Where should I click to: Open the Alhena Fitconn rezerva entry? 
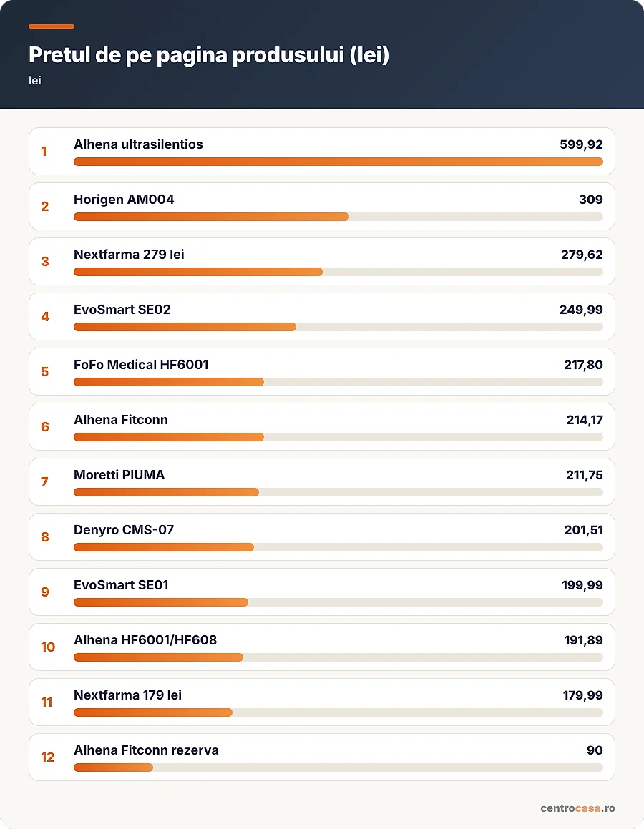(x=321, y=757)
